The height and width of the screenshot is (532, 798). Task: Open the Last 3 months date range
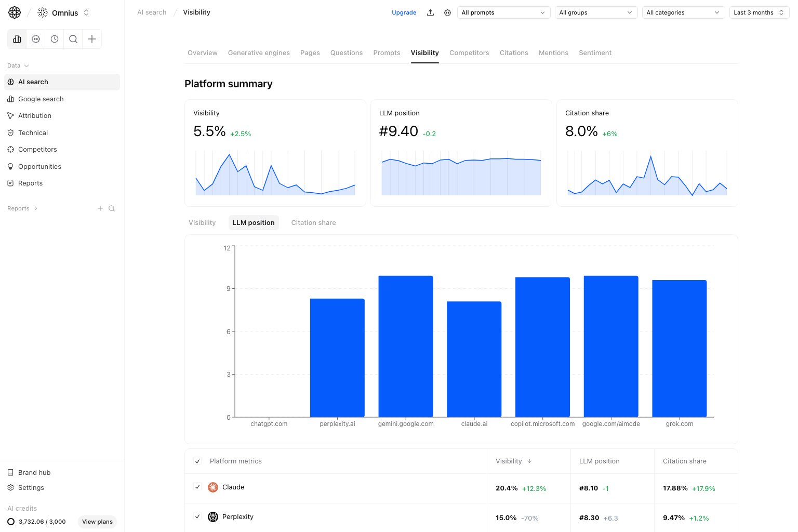click(x=759, y=12)
